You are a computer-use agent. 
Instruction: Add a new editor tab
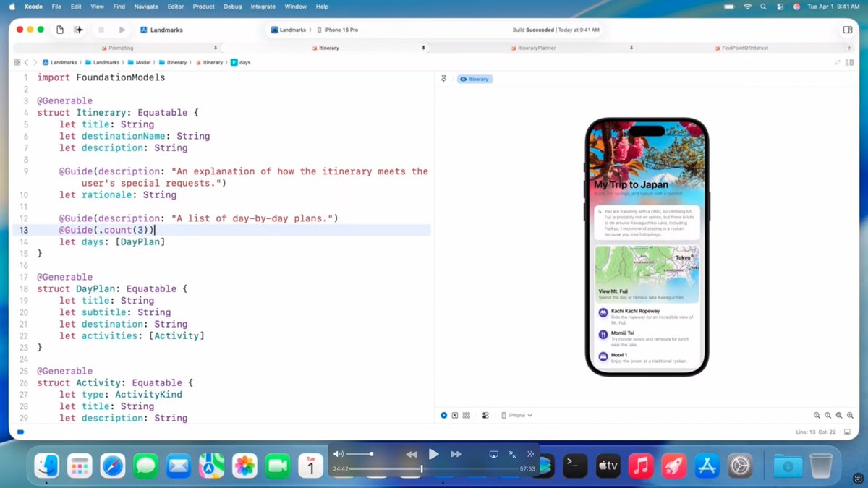point(849,48)
